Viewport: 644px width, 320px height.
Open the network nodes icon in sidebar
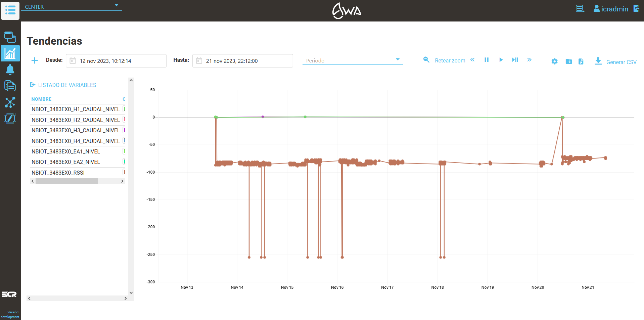10,102
